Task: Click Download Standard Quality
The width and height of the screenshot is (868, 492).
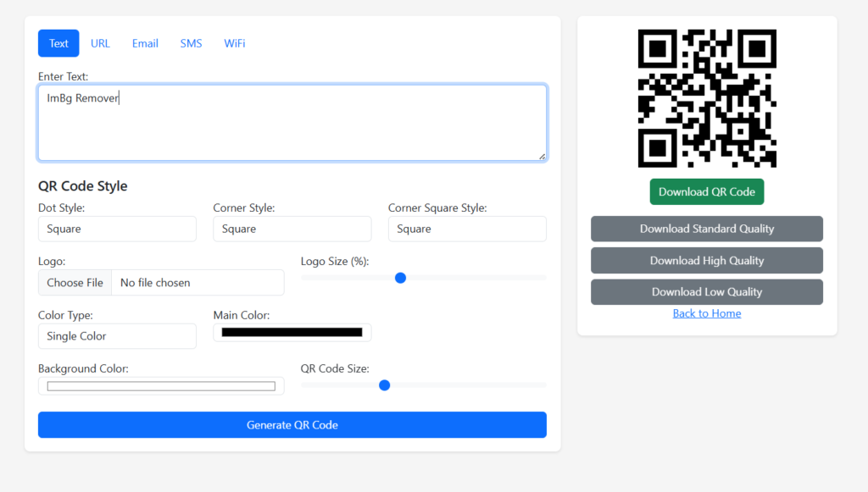Action: coord(707,229)
